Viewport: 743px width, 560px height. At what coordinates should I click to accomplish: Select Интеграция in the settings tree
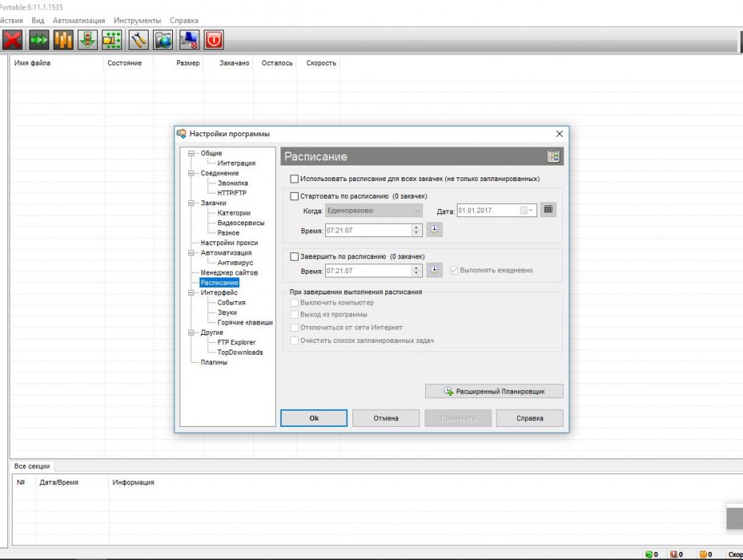click(236, 163)
